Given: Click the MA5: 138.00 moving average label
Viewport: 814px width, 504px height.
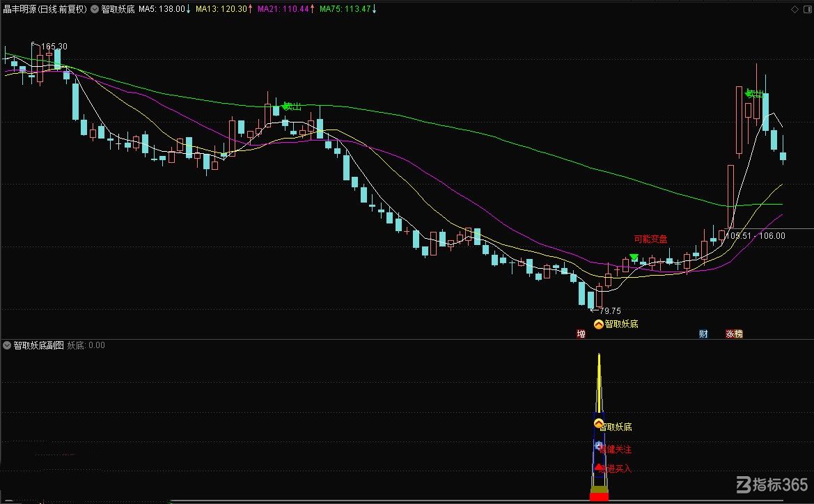Looking at the screenshot, I should click(162, 9).
